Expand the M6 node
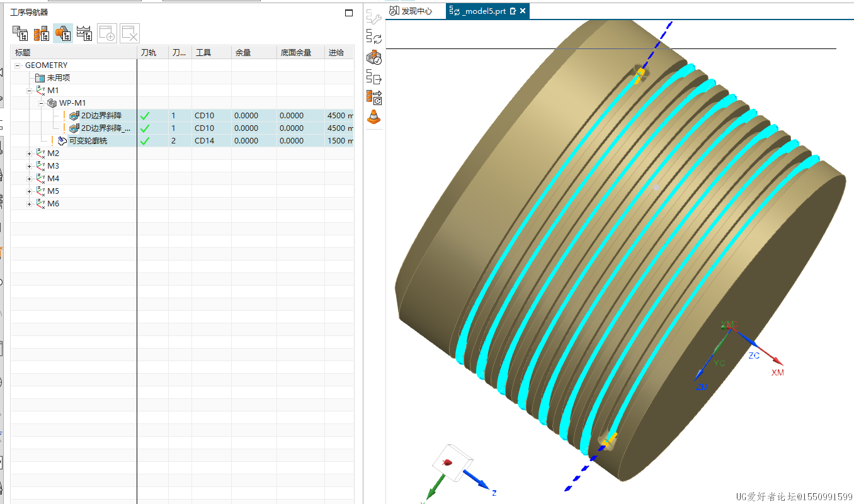 29,204
